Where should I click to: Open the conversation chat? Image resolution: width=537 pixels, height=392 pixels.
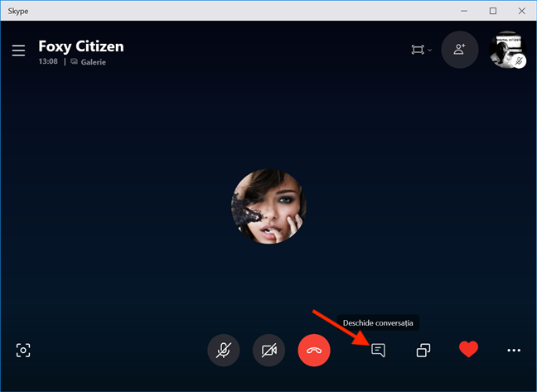[x=378, y=351]
